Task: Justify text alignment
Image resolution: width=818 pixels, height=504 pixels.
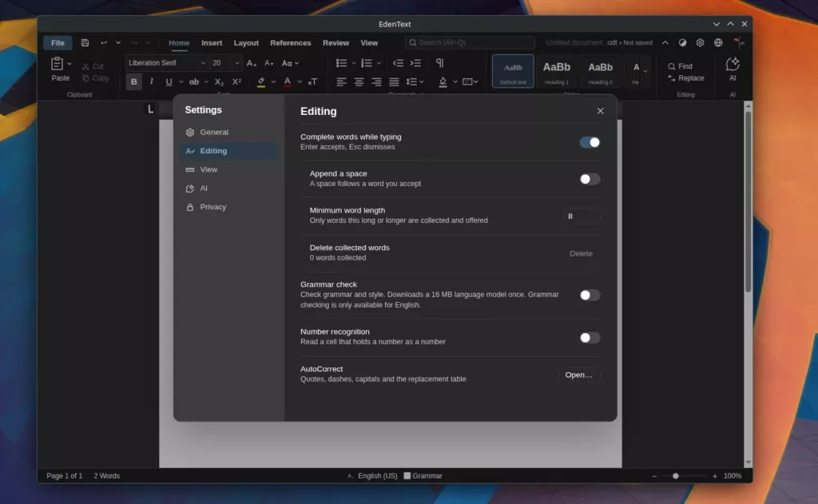Action: (394, 81)
